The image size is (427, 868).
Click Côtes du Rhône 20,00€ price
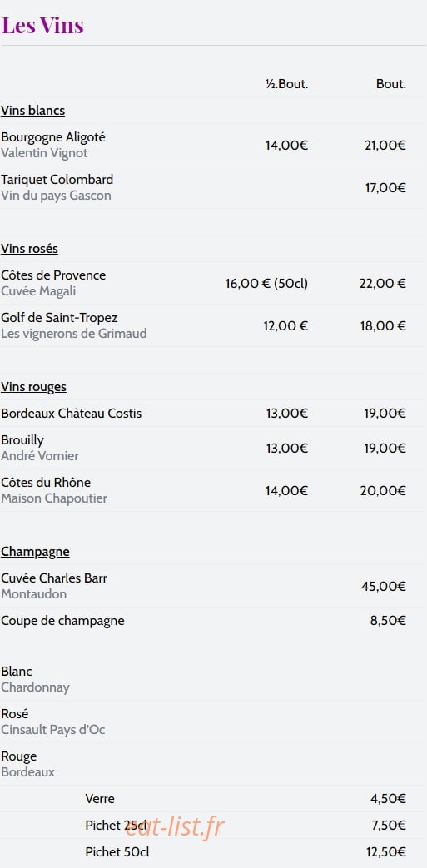(x=383, y=491)
